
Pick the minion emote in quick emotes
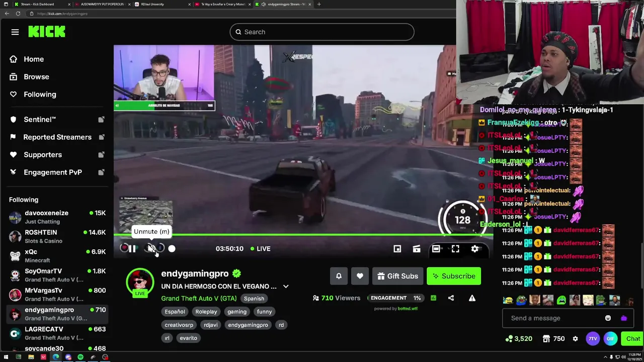(508, 301)
